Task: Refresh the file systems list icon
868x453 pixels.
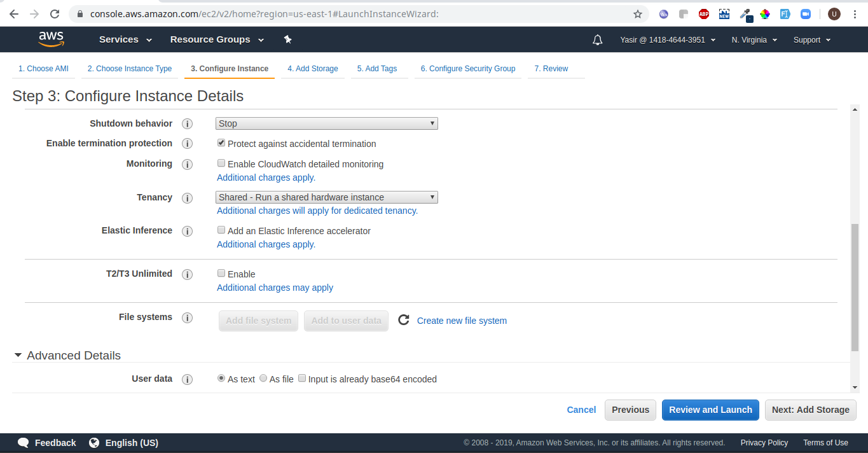Action: [403, 320]
